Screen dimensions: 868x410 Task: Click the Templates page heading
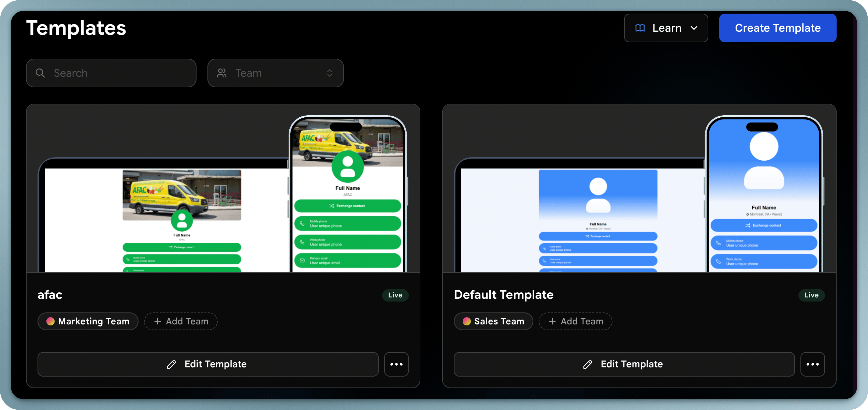(76, 28)
